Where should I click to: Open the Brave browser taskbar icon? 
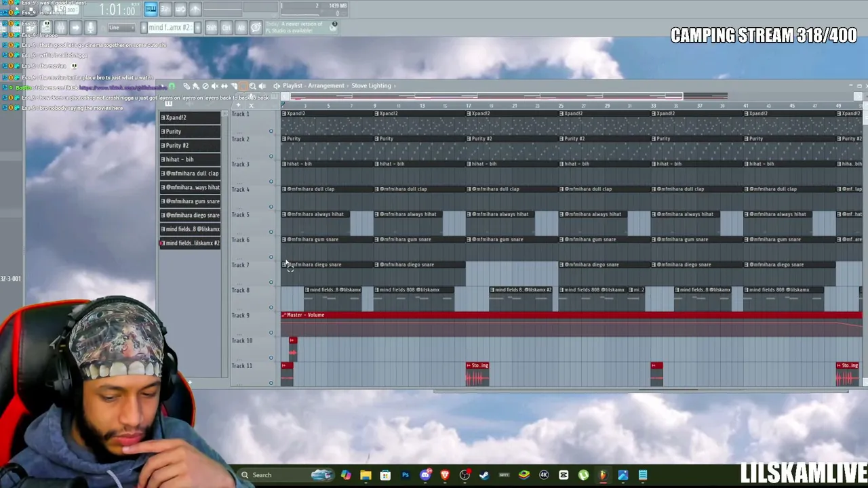445,475
